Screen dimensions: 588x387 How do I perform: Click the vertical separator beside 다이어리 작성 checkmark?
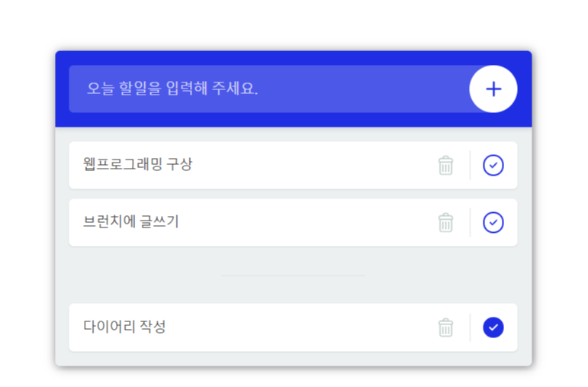click(x=470, y=327)
